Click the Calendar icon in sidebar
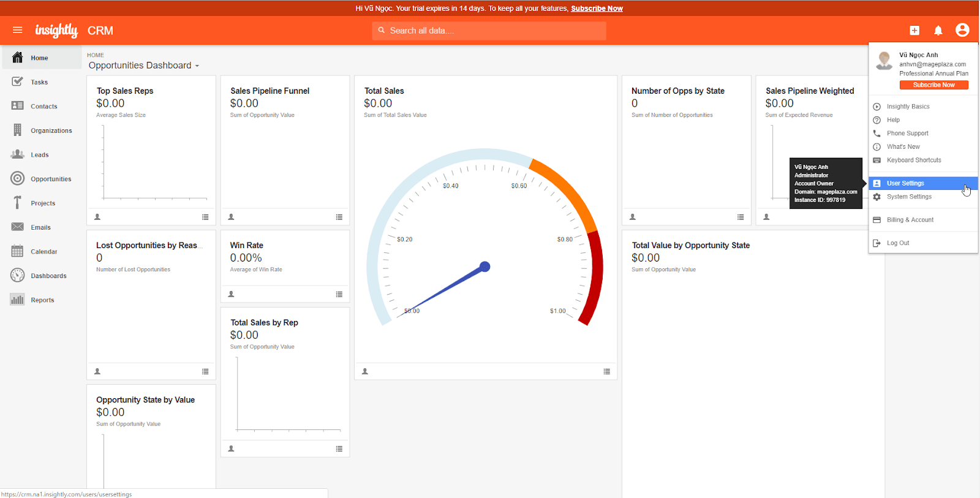The height and width of the screenshot is (498, 980). tap(18, 251)
